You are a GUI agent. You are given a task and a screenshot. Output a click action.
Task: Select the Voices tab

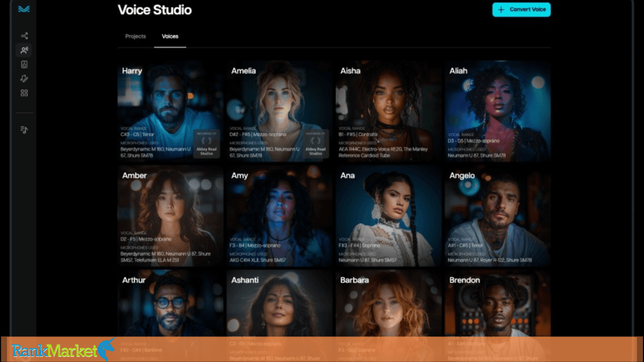[170, 36]
